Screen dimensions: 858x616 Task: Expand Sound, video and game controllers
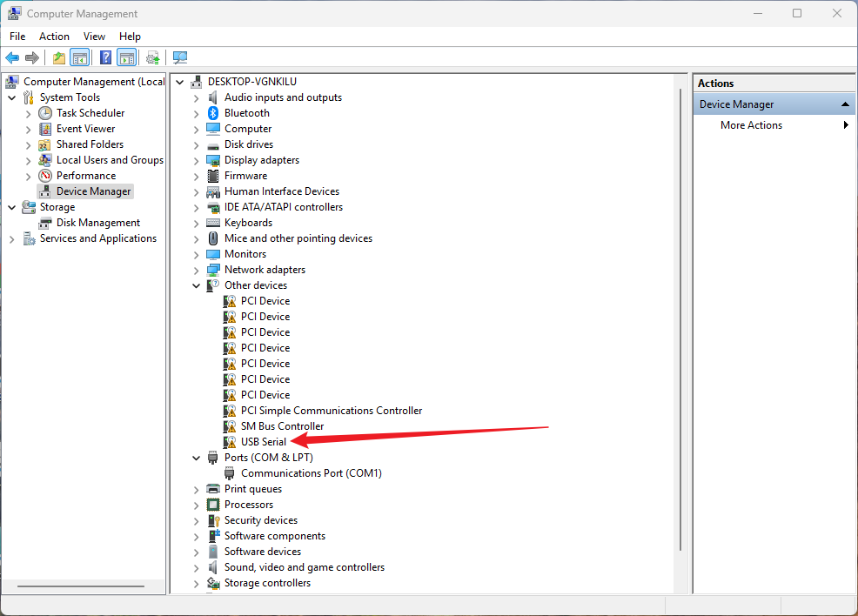point(197,568)
